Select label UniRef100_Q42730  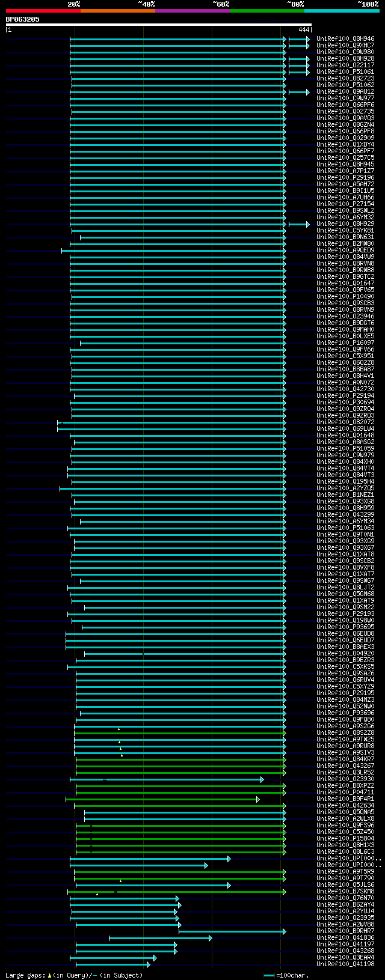(345, 389)
